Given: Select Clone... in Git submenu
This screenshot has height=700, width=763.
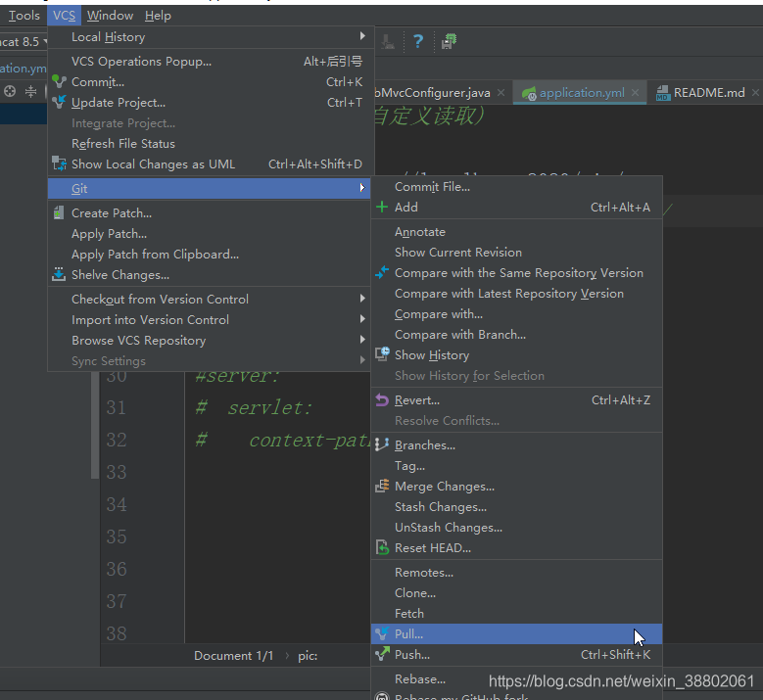Looking at the screenshot, I should tap(516, 592).
